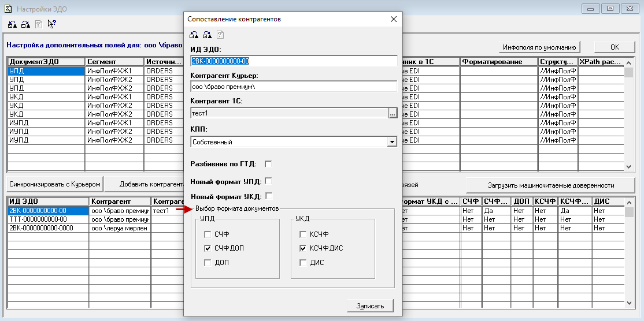
Task: Click the ДокументЭДО column header
Action: point(46,62)
